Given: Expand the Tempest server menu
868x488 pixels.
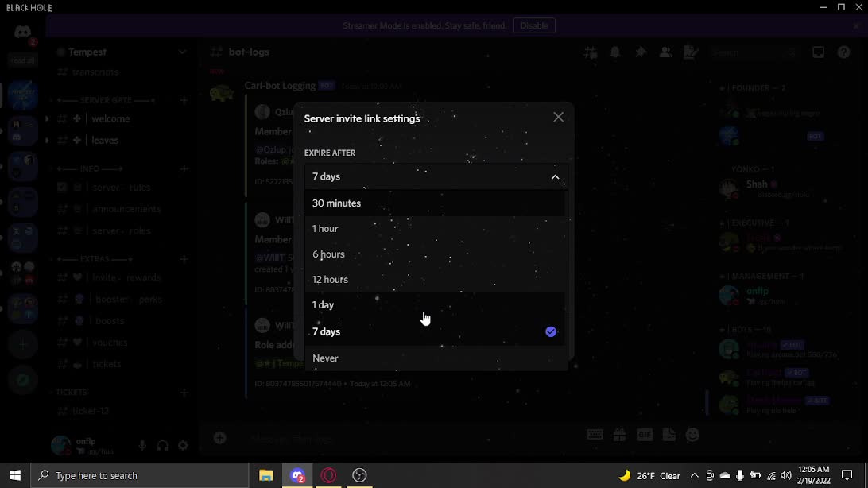Looking at the screenshot, I should click(119, 52).
